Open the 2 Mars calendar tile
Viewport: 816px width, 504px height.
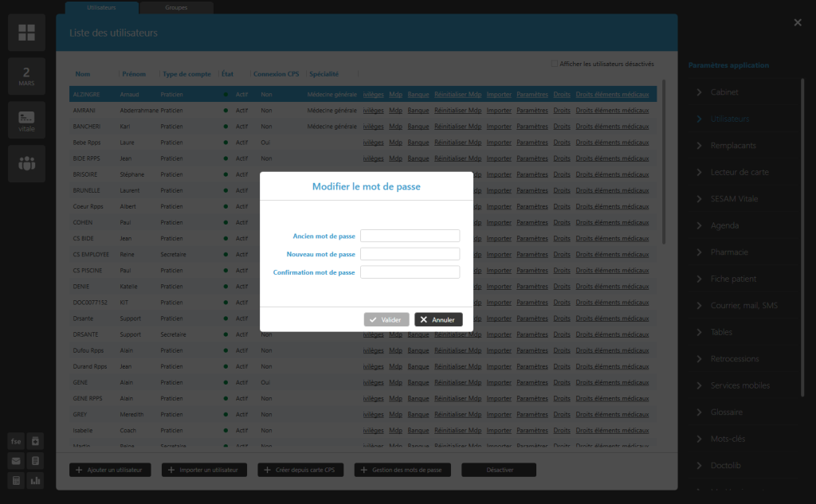click(27, 76)
